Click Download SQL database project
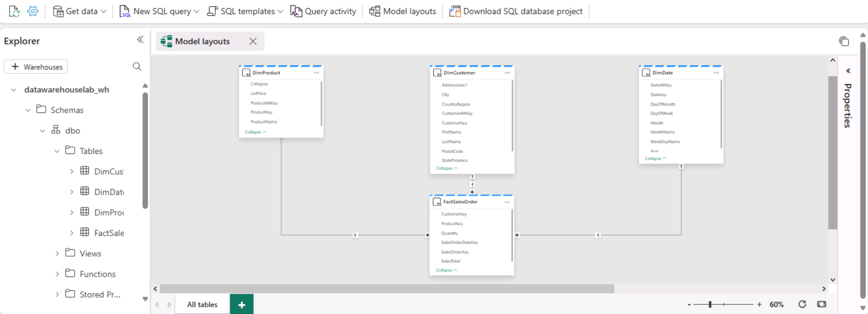This screenshot has height=314, width=868. click(x=516, y=11)
